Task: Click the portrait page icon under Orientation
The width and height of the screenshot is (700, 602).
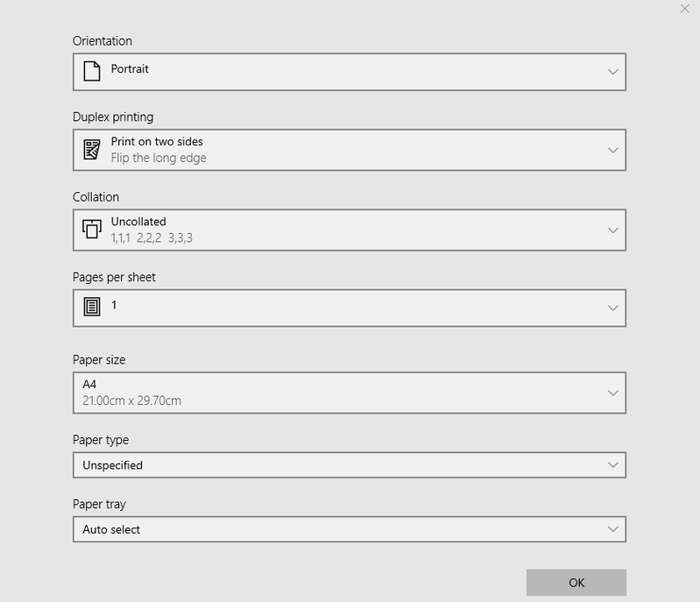Action: 91,71
